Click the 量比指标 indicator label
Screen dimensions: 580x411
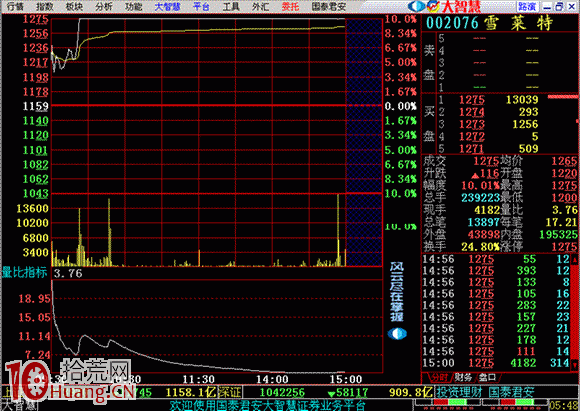[24, 273]
